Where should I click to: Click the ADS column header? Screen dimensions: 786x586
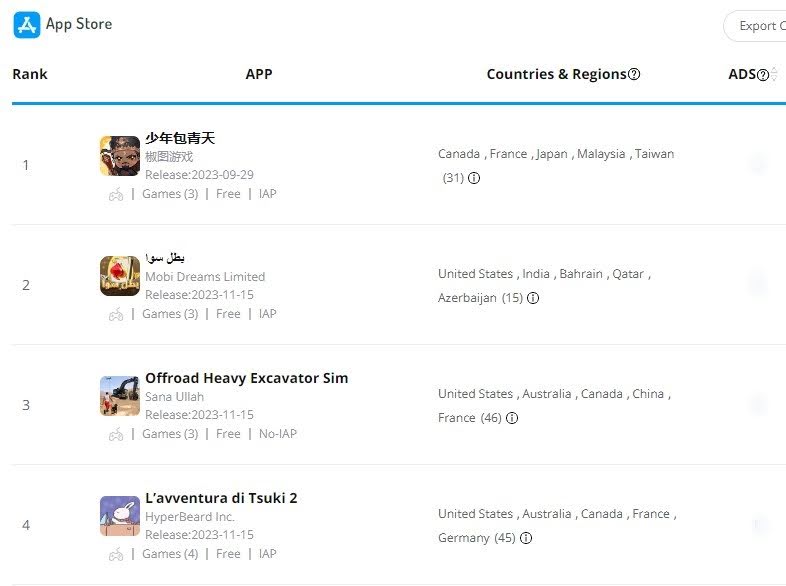(x=742, y=74)
